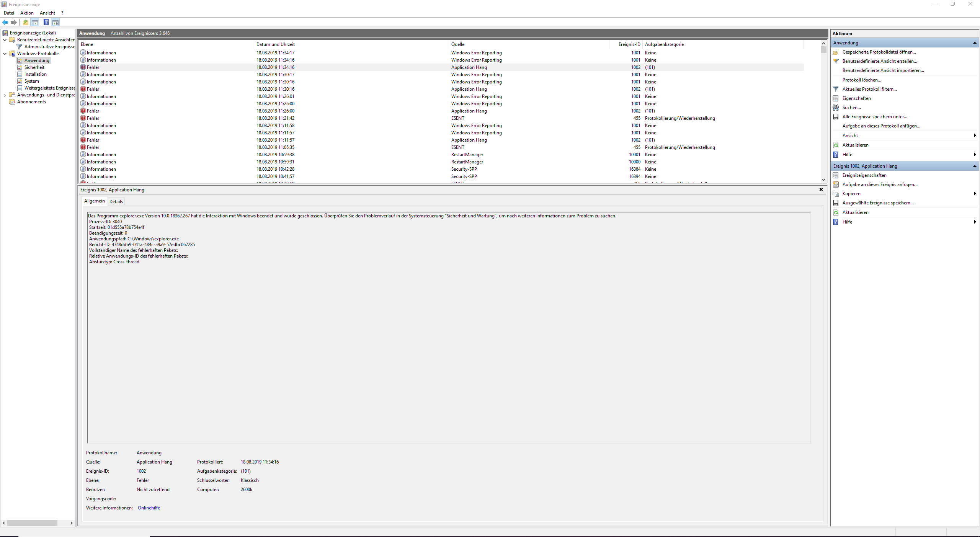The image size is (980, 537).
Task: Open the Kopieren submenu arrow
Action: [975, 194]
